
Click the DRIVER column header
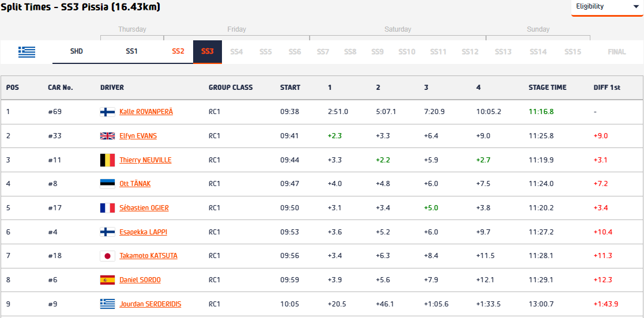pos(112,88)
